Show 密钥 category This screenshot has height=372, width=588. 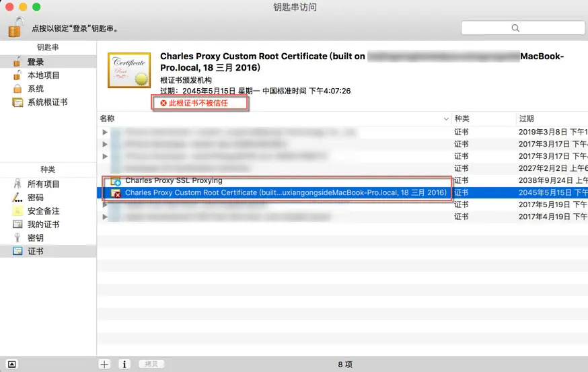[48, 237]
